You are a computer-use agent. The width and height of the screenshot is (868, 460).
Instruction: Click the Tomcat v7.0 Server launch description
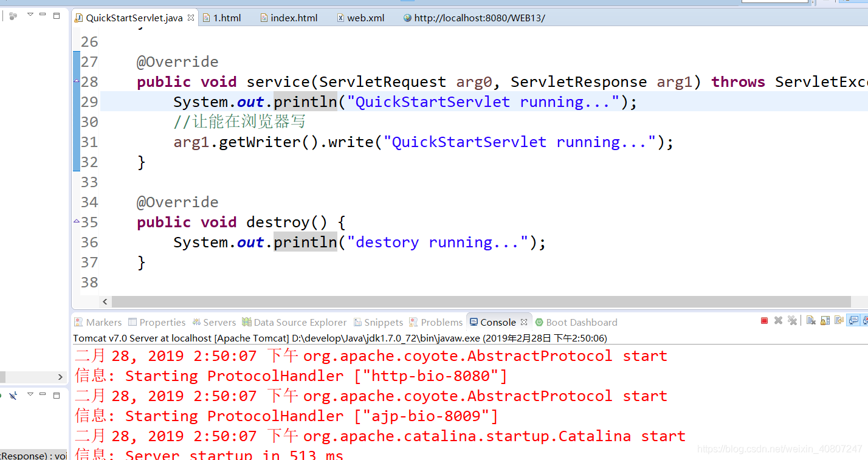coord(340,338)
